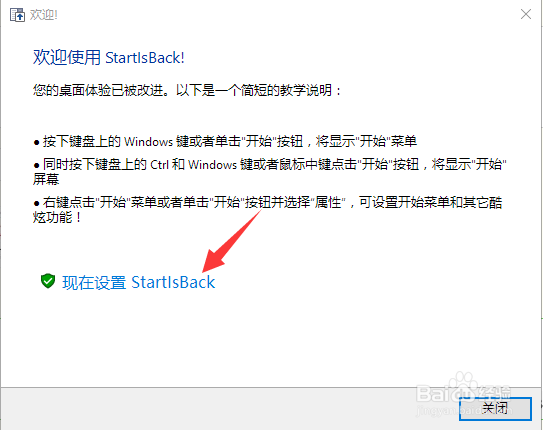Click the word "属性" in the third bullet
543x430 pixels.
(330, 202)
